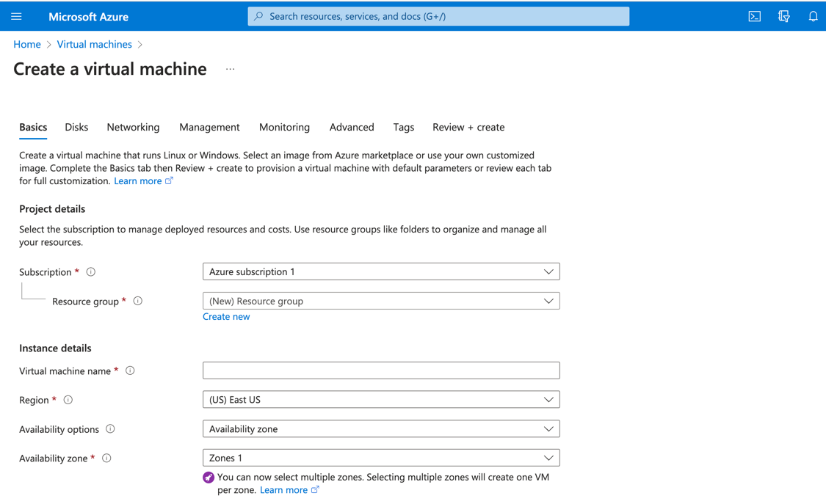Switch to the Disks tab
Screen dimensions: 826x504
click(x=76, y=128)
